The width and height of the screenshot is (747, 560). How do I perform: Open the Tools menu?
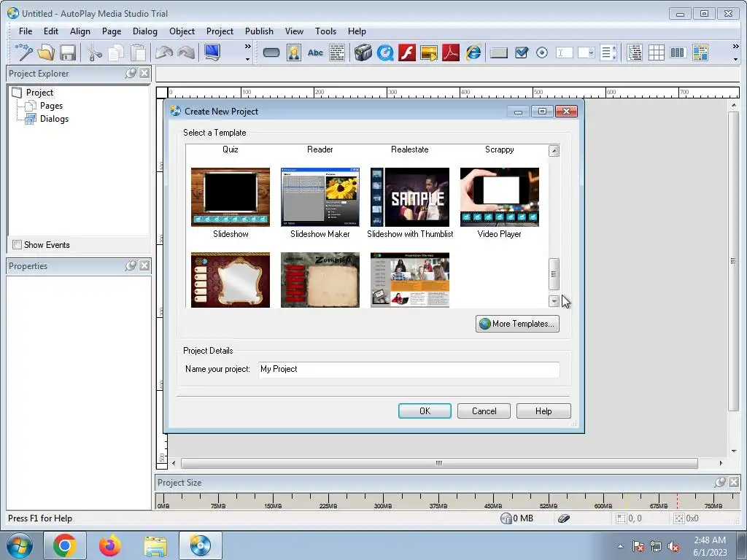point(325,31)
